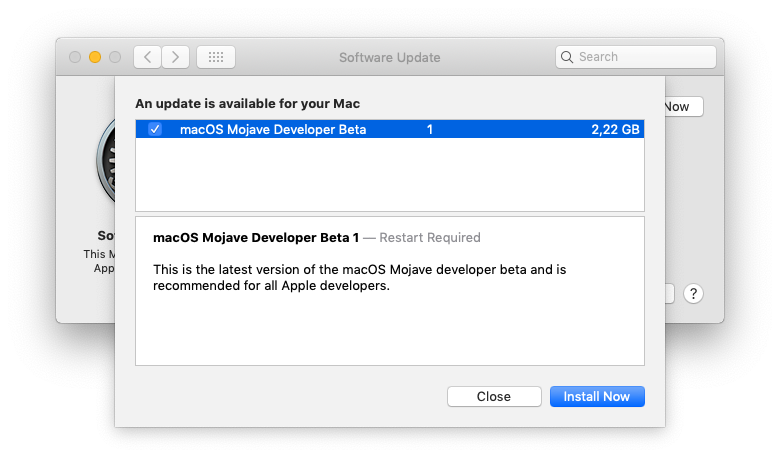The image size is (780, 454).
Task: Click the magnifying glass search icon
Action: pyautogui.click(x=567, y=57)
